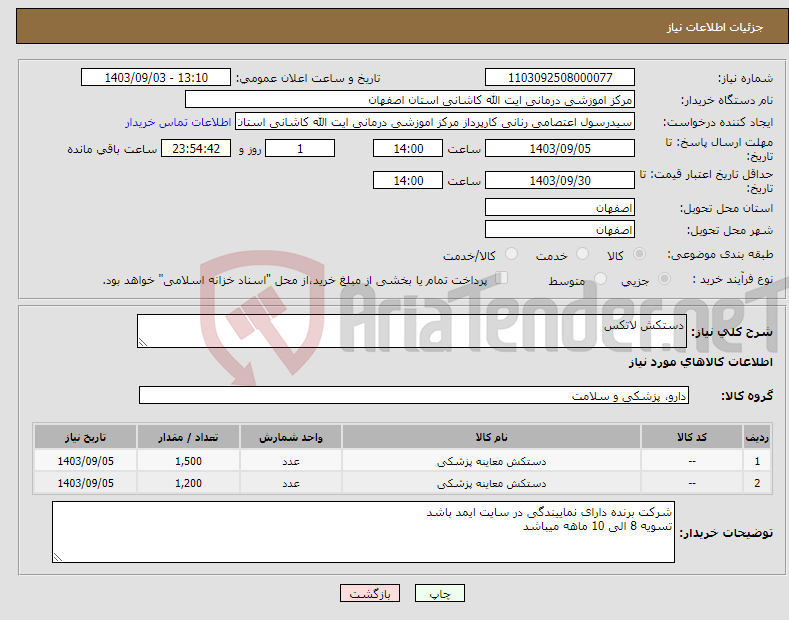Click the unit cell عدد in row 2

point(291,483)
